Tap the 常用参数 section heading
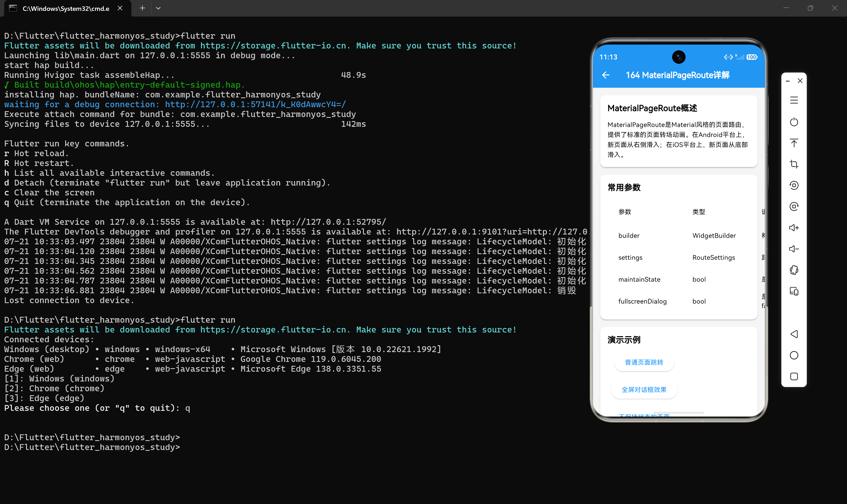 (624, 187)
